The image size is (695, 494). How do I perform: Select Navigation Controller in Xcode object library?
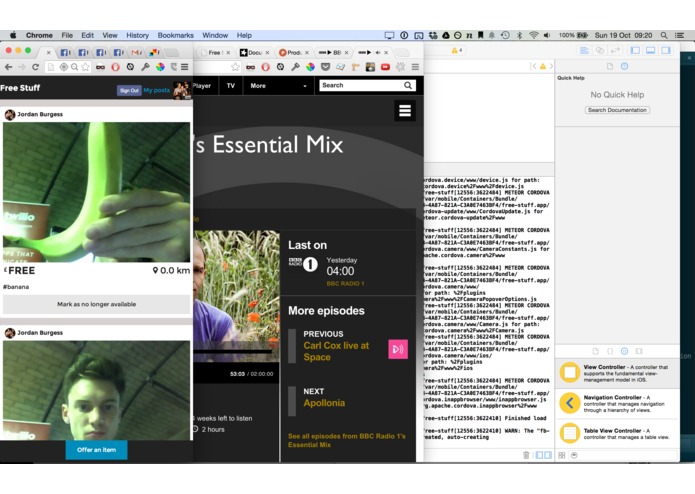617,404
